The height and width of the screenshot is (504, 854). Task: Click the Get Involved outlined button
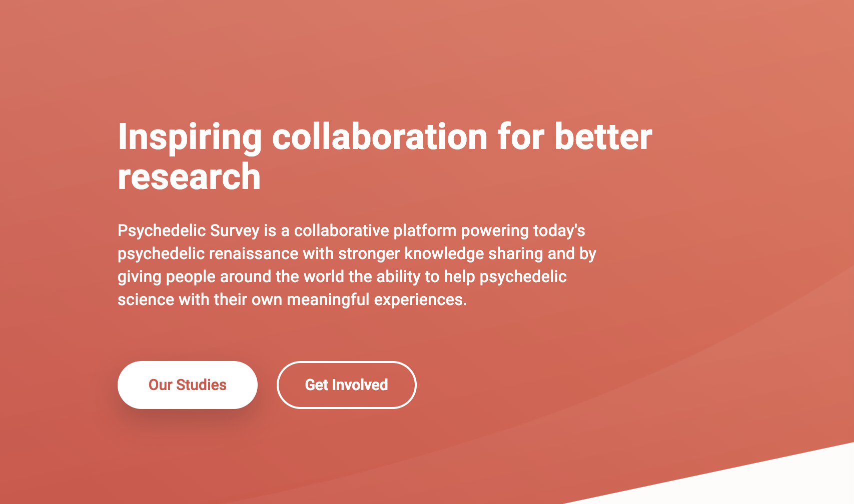pyautogui.click(x=347, y=385)
